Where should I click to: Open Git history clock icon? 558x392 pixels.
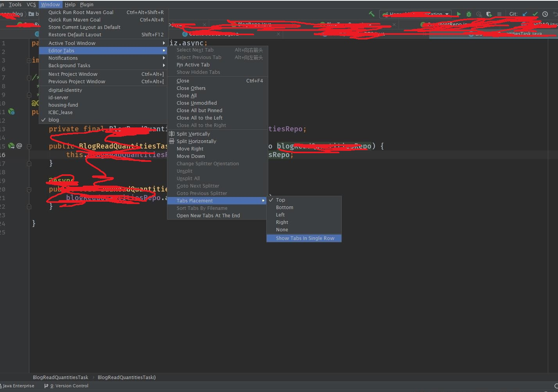coord(545,14)
